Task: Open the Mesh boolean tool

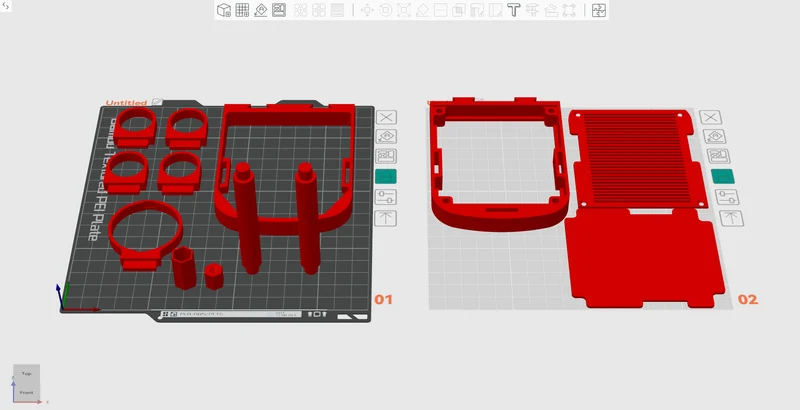Action: [x=459, y=10]
